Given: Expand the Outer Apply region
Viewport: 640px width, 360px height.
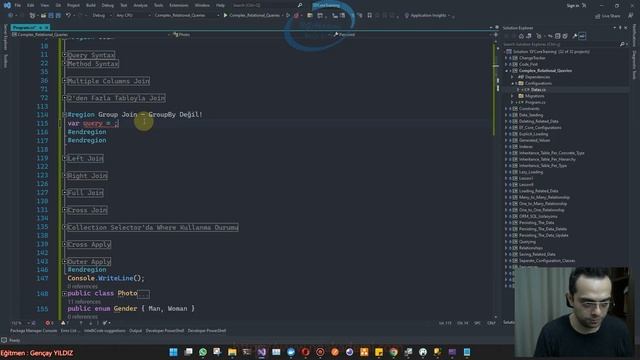Looking at the screenshot, I should tap(64, 261).
